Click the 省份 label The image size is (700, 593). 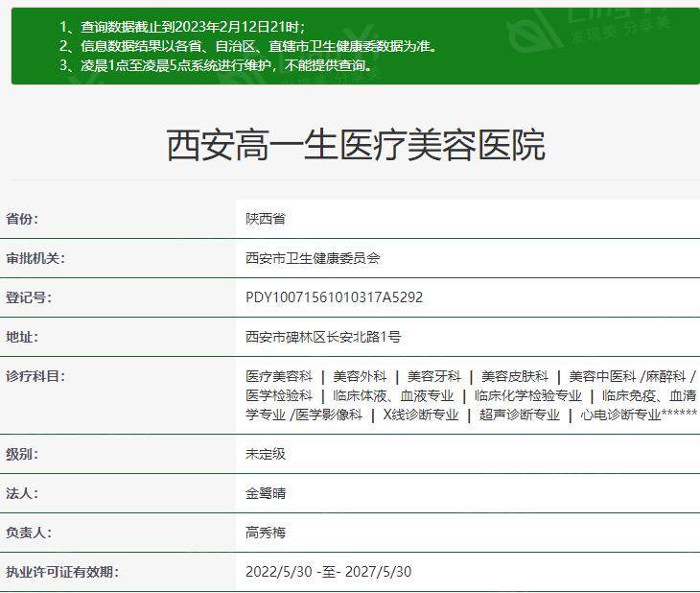pyautogui.click(x=22, y=219)
